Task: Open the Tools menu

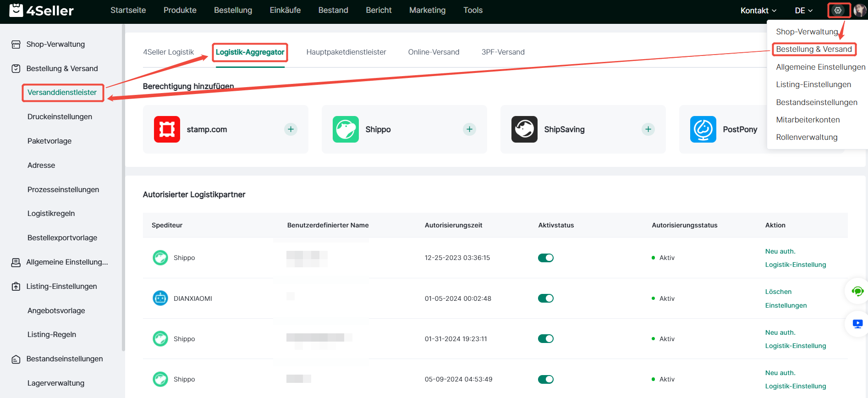Action: [473, 10]
